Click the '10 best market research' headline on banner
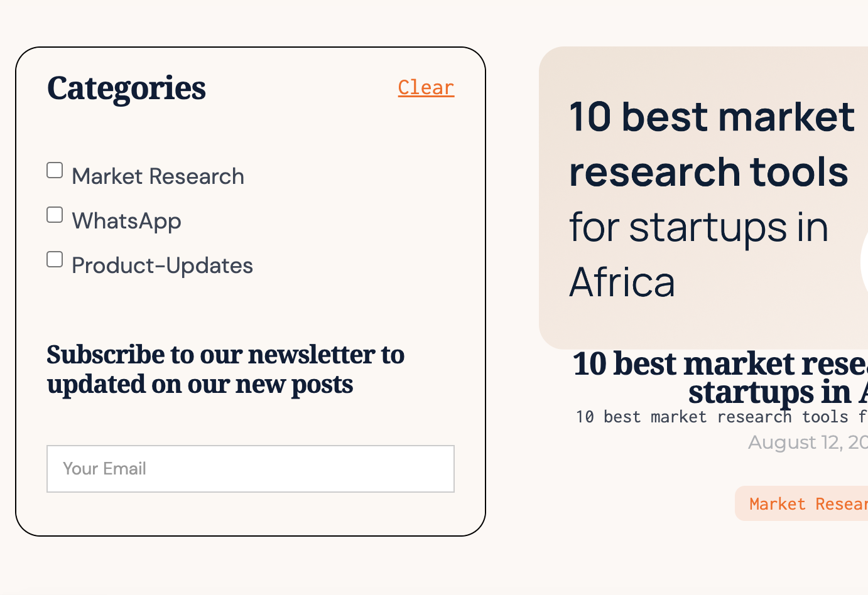Image resolution: width=868 pixels, height=595 pixels. pos(711,144)
